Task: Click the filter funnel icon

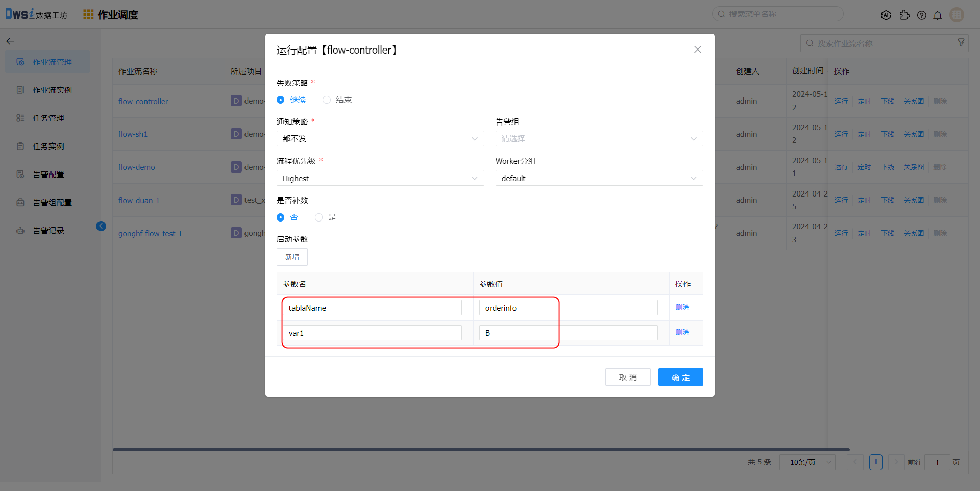Action: 961,43
